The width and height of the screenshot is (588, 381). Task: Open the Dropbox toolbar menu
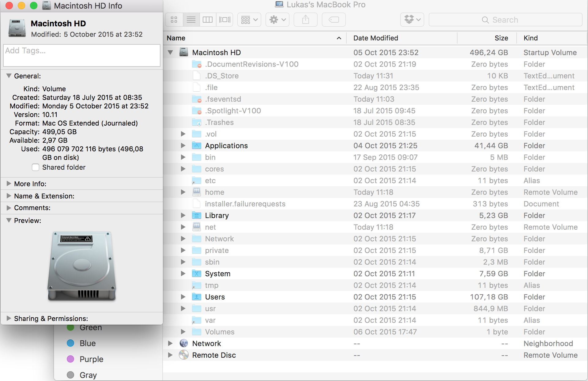[412, 20]
